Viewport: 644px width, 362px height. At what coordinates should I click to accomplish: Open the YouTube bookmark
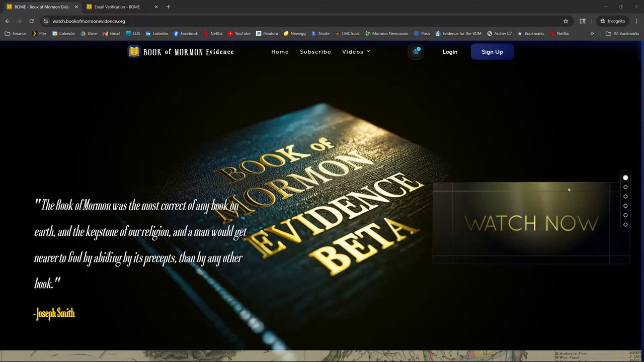[239, 34]
